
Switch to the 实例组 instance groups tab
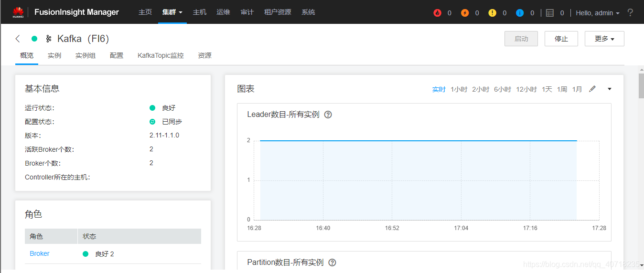point(86,56)
